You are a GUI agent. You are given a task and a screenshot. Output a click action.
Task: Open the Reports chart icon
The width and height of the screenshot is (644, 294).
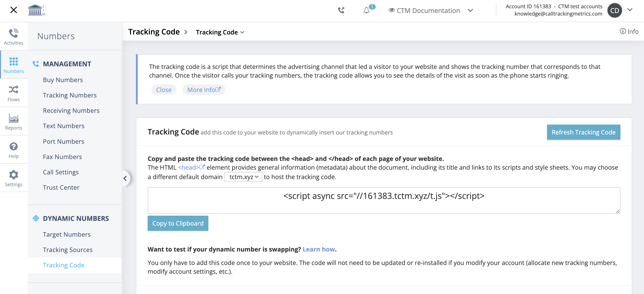point(13,118)
